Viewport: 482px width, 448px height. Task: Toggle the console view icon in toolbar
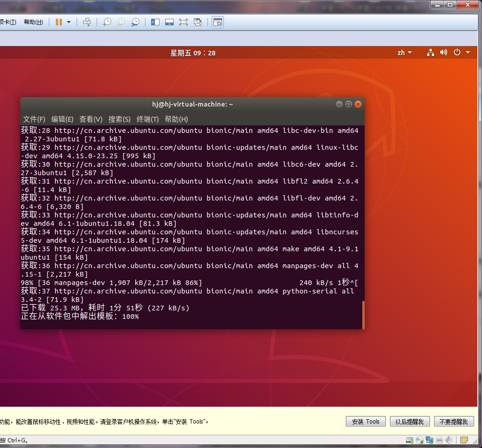click(218, 22)
